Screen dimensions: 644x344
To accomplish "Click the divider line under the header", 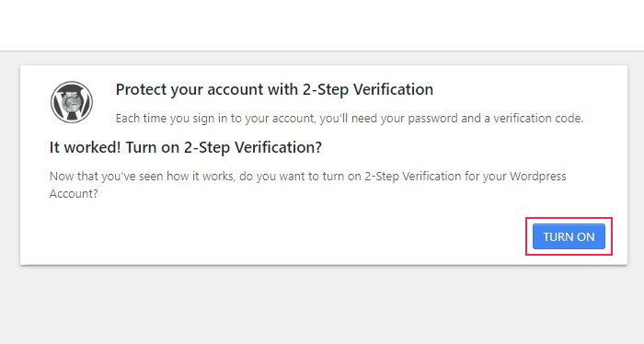I will coord(322,51).
